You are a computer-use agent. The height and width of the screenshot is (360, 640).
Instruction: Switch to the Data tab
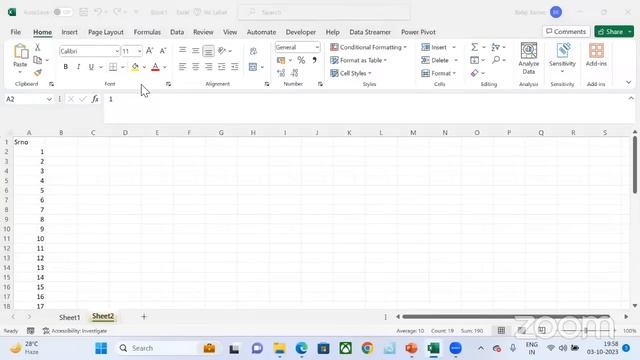point(177,32)
